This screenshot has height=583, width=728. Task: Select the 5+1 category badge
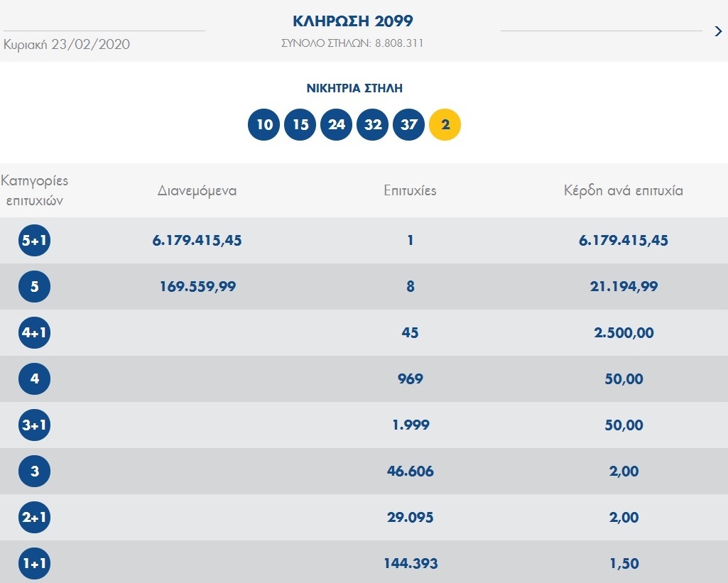(34, 241)
